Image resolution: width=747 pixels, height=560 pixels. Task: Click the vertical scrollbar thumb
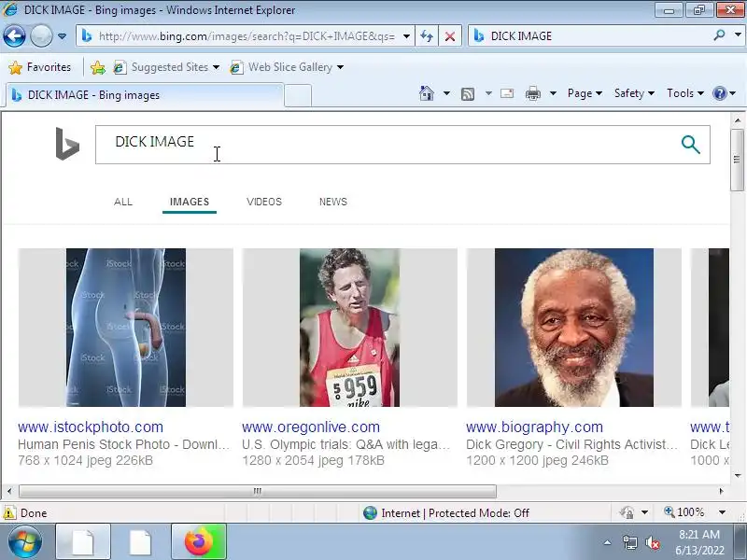737,159
